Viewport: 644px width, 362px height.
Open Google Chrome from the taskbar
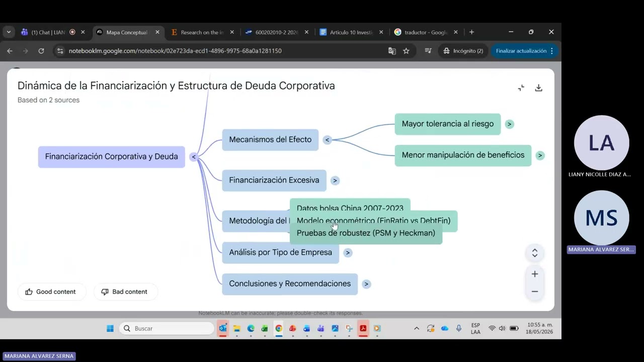[x=279, y=328]
